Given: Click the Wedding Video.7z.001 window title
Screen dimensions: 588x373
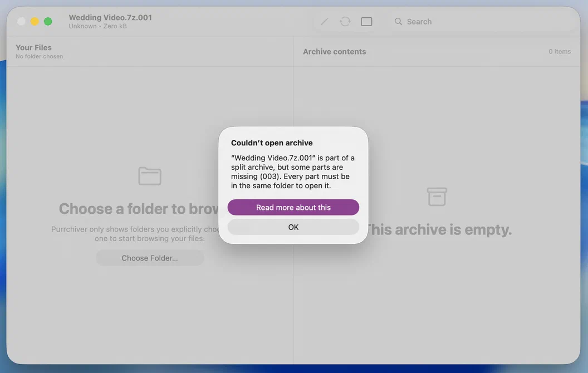Looking at the screenshot, I should point(110,18).
